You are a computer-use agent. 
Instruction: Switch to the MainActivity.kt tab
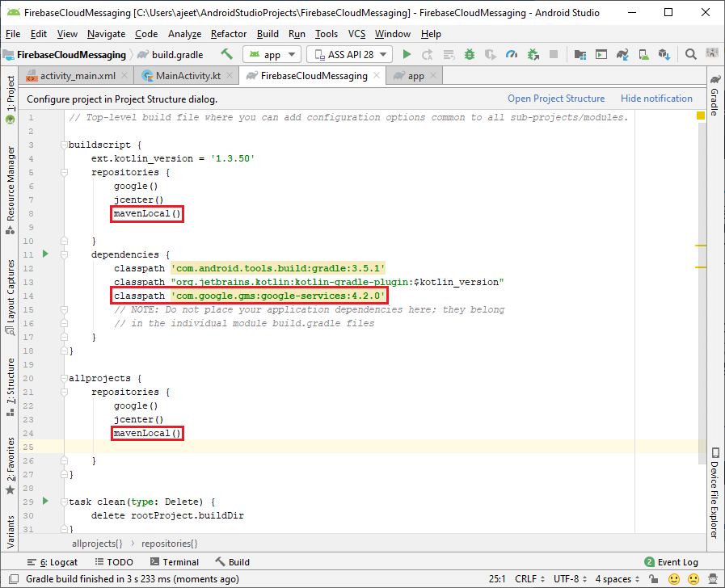click(x=188, y=76)
